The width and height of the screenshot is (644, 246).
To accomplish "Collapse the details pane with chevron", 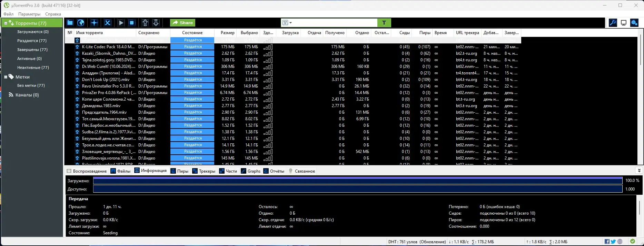I will pyautogui.click(x=639, y=171).
